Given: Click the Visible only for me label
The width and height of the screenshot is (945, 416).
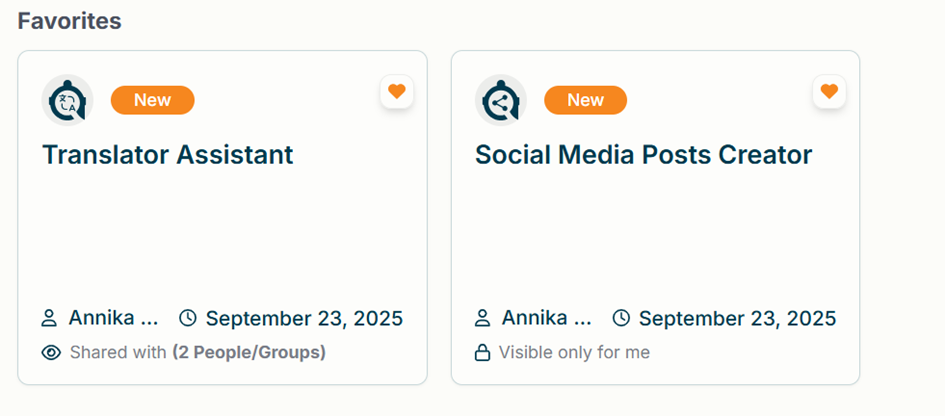Looking at the screenshot, I should (x=574, y=353).
